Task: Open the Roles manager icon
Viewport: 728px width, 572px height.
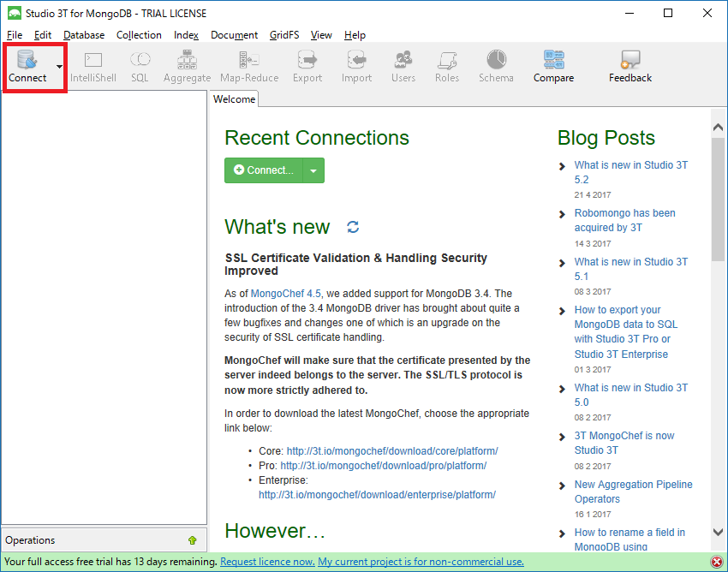Action: tap(446, 67)
